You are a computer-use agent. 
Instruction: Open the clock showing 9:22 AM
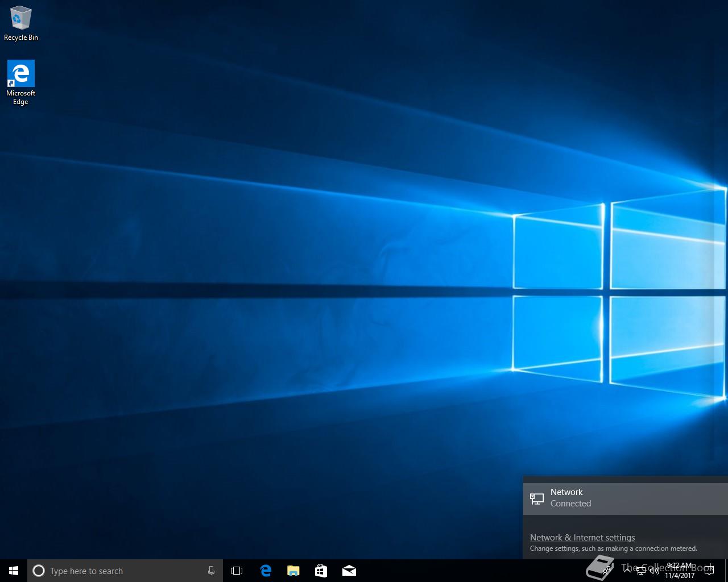tap(680, 571)
